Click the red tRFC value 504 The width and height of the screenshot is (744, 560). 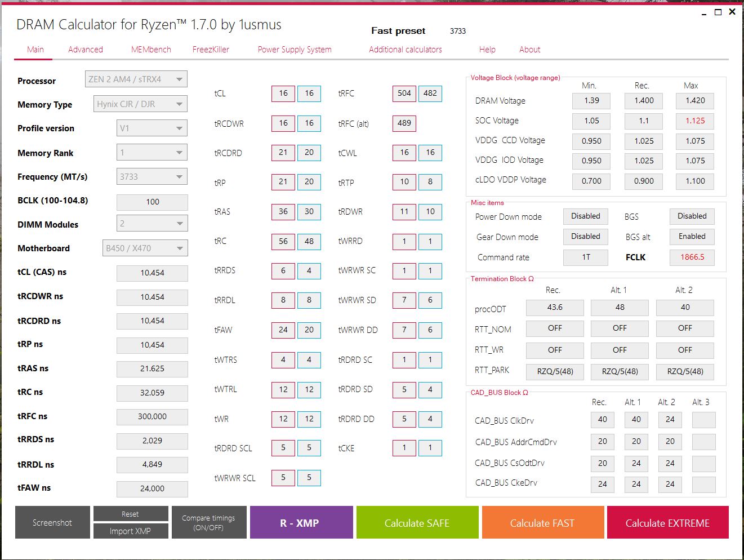(404, 94)
